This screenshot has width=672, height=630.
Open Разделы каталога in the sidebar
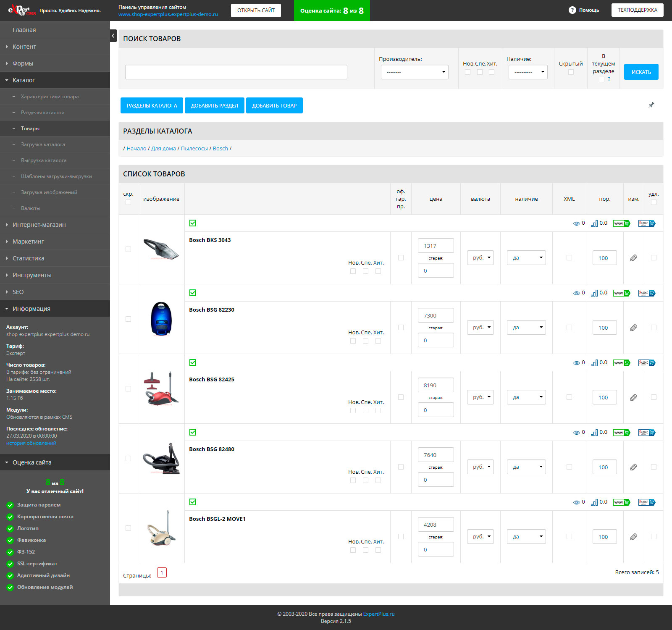(x=42, y=113)
